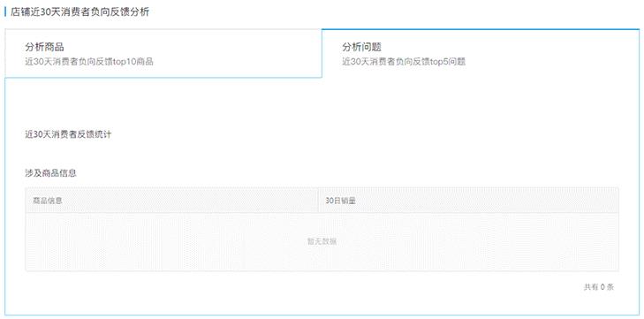Click the 店铺近30天消费者负向反馈分析 title
Viewport: 644px width, 319px height.
pos(80,12)
